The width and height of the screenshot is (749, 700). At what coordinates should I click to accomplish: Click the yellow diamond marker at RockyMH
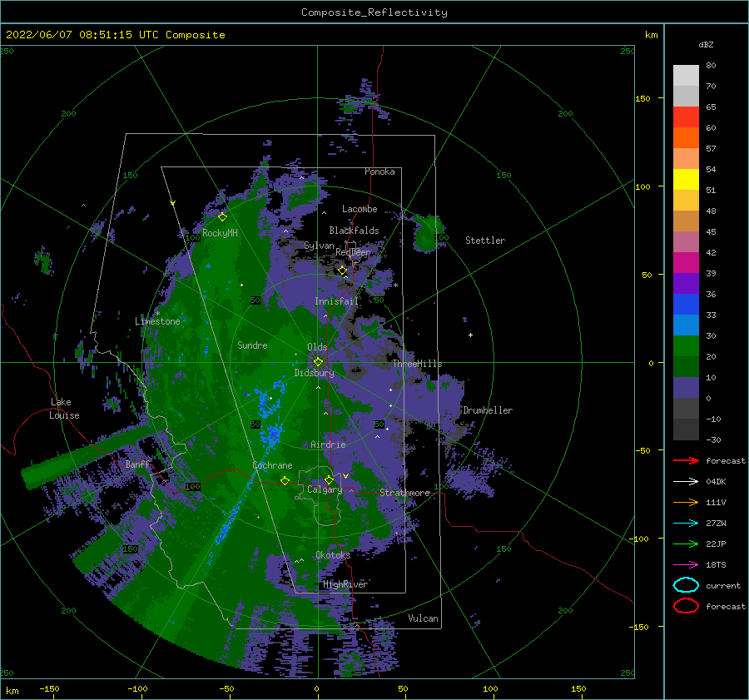coord(222,217)
